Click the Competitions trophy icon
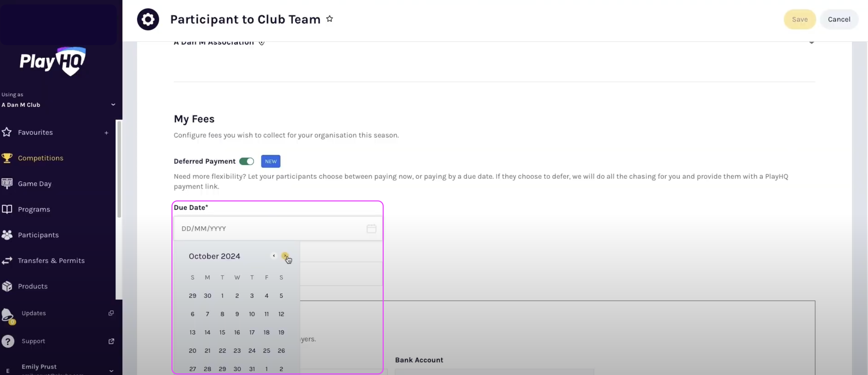The width and height of the screenshot is (868, 375). tap(7, 158)
